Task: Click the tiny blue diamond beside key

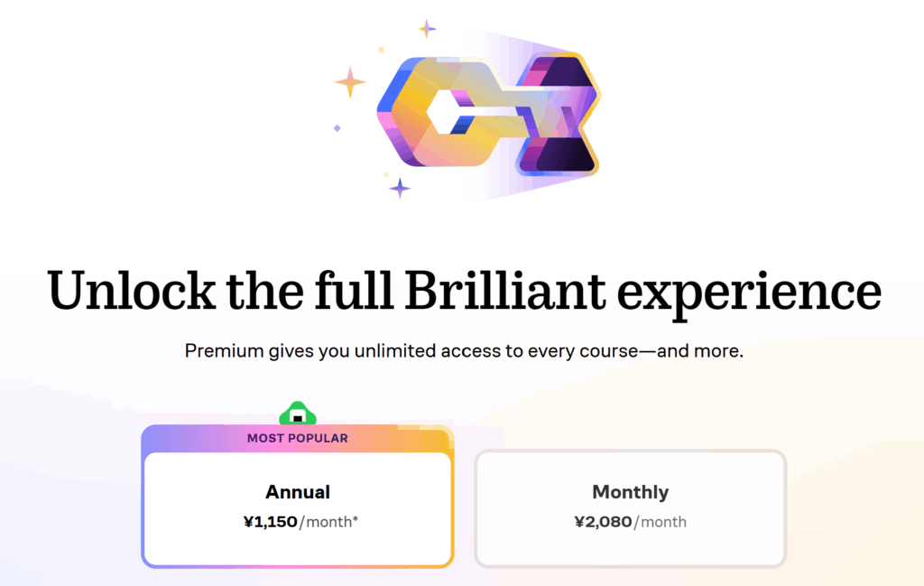Action: click(x=337, y=128)
